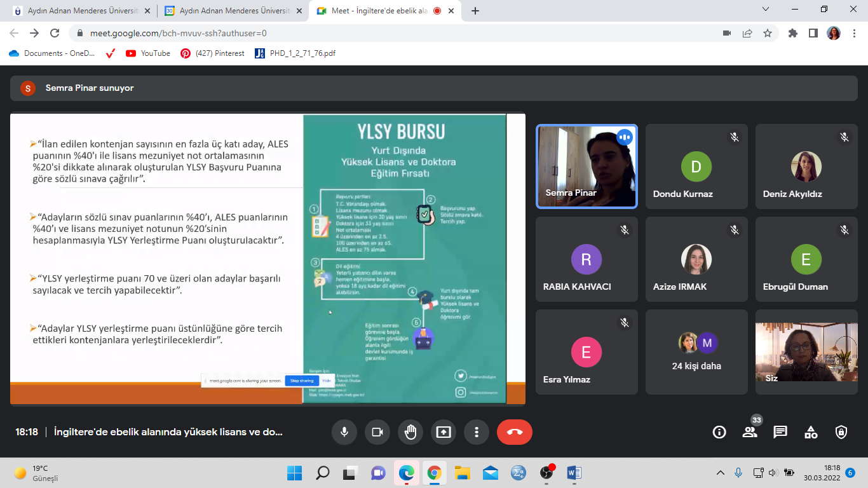Leave the call with the red hang-up button

(x=514, y=432)
